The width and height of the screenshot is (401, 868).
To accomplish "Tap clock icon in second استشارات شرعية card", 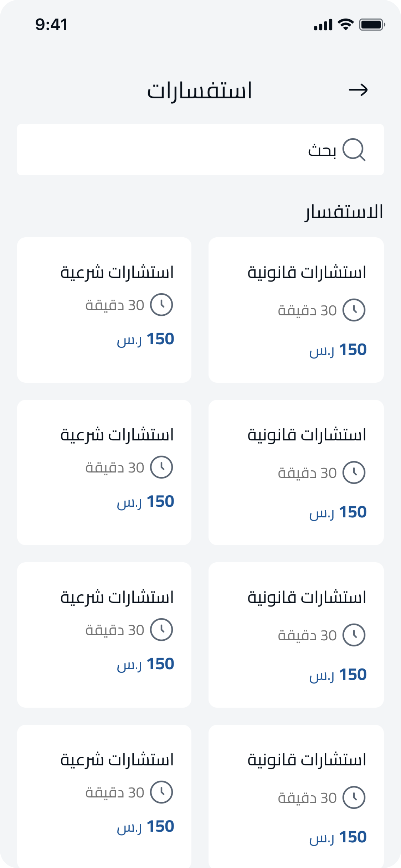I will point(161,467).
